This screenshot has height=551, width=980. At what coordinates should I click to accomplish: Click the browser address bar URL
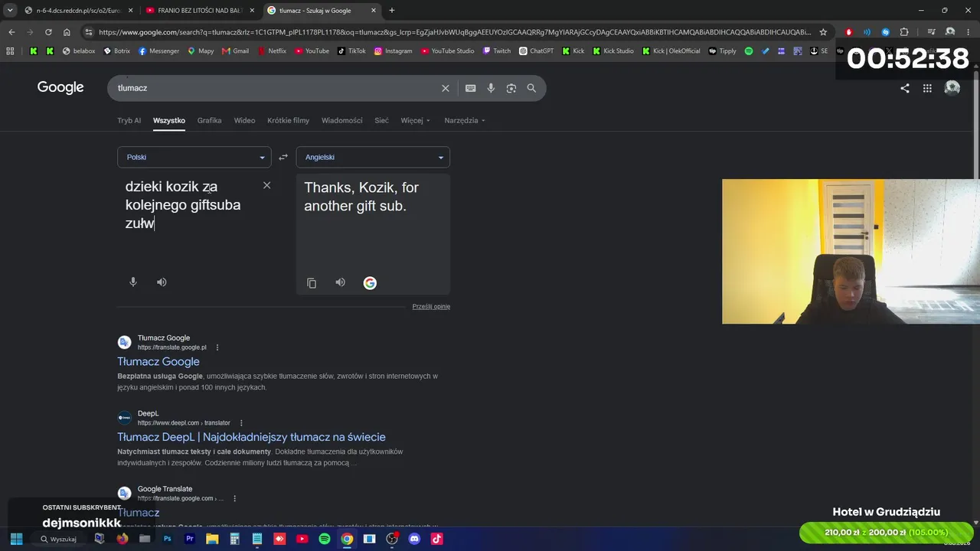tap(455, 32)
